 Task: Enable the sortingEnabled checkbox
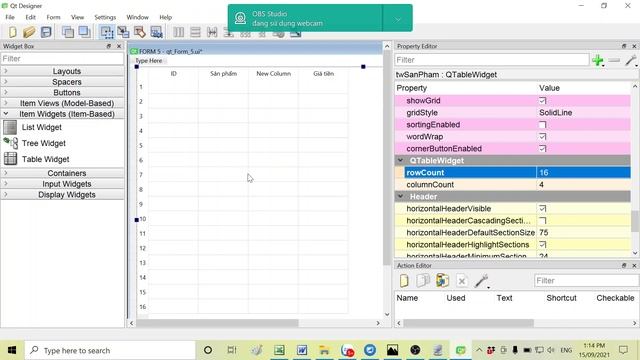click(x=542, y=124)
